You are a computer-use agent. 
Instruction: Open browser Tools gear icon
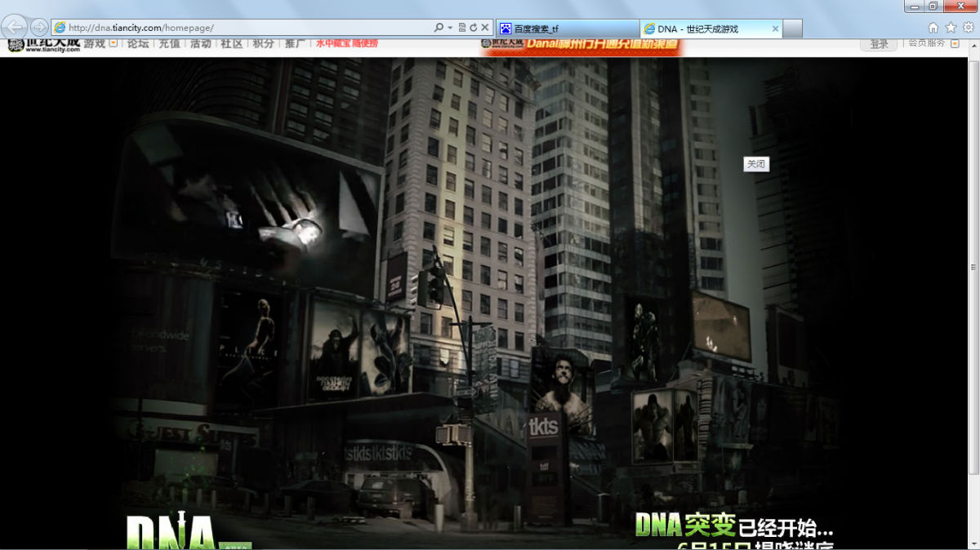[x=968, y=28]
